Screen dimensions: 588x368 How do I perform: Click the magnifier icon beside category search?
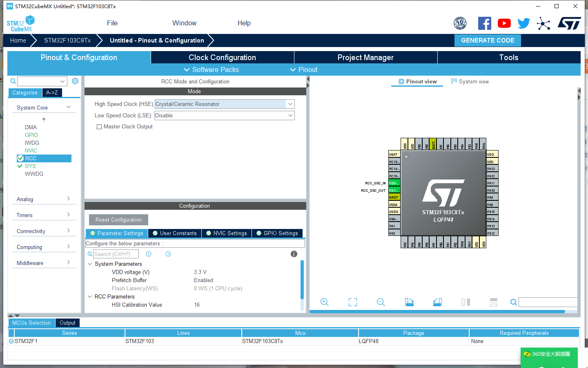point(13,81)
